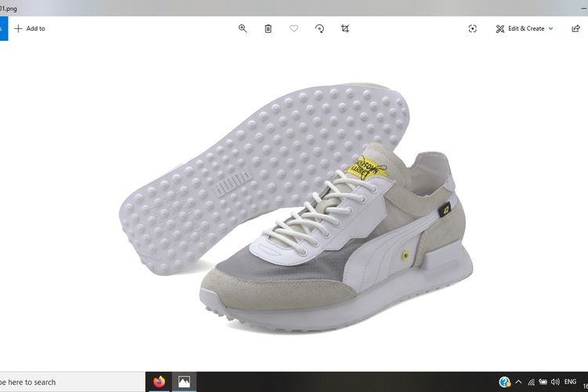The width and height of the screenshot is (588, 392).
Task: Open Firefox from the taskbar
Action: click(x=160, y=382)
